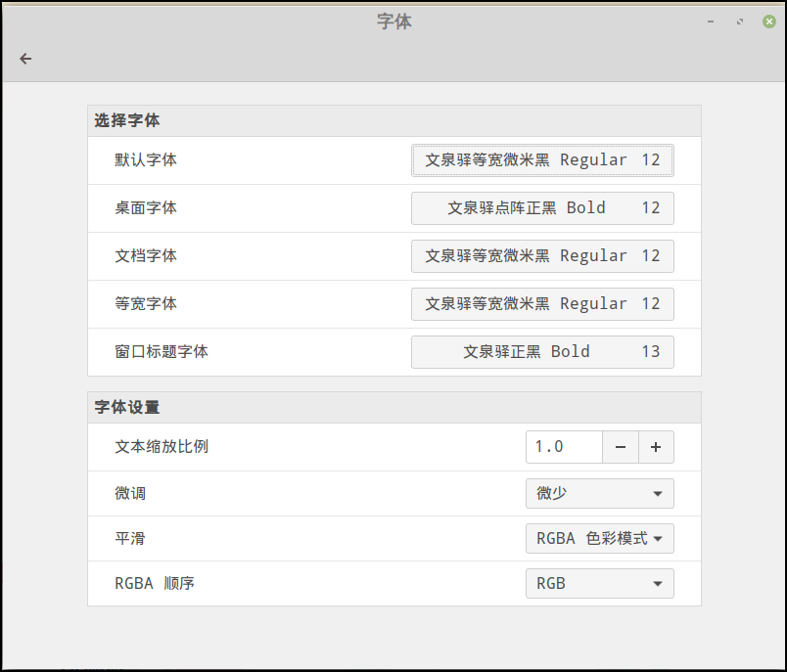The height and width of the screenshot is (672, 787).
Task: Select the 微调 row label
Action: click(130, 493)
